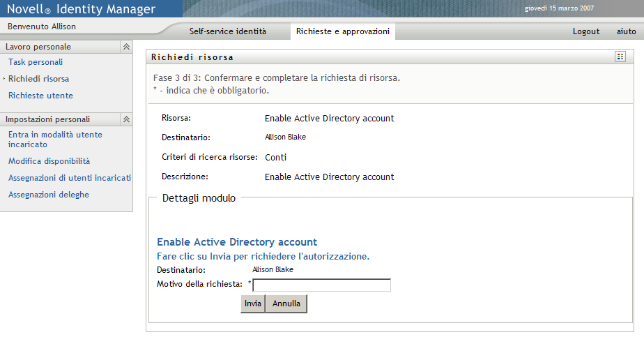Open Modifica disponibilità settings
This screenshot has height=337, width=644.
49,161
